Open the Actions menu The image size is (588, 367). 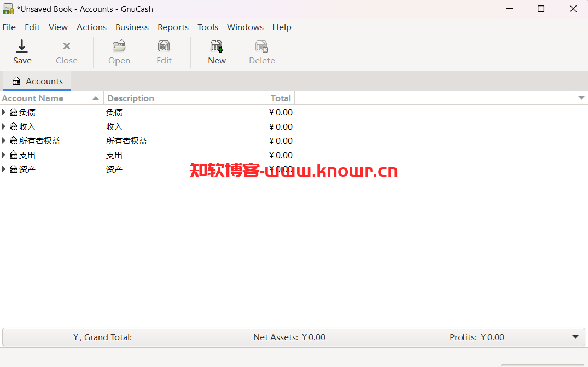click(x=91, y=27)
